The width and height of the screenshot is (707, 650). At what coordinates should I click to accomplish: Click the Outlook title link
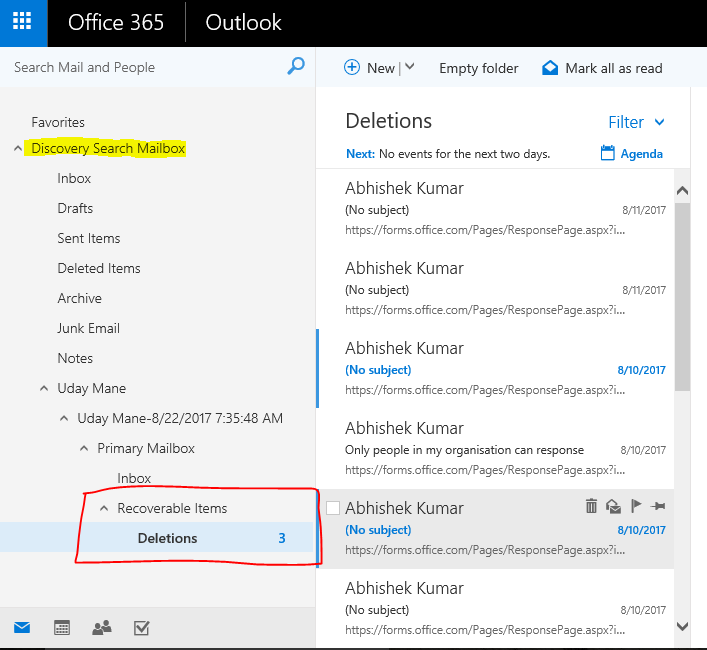(243, 22)
